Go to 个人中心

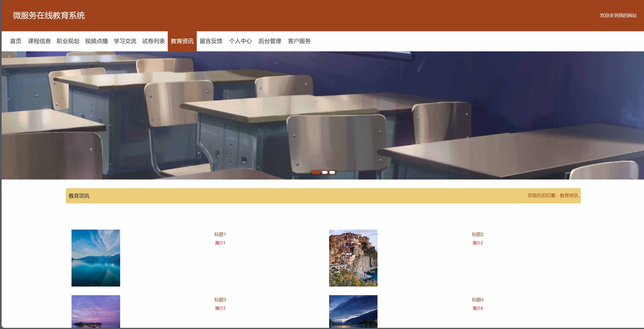click(240, 41)
